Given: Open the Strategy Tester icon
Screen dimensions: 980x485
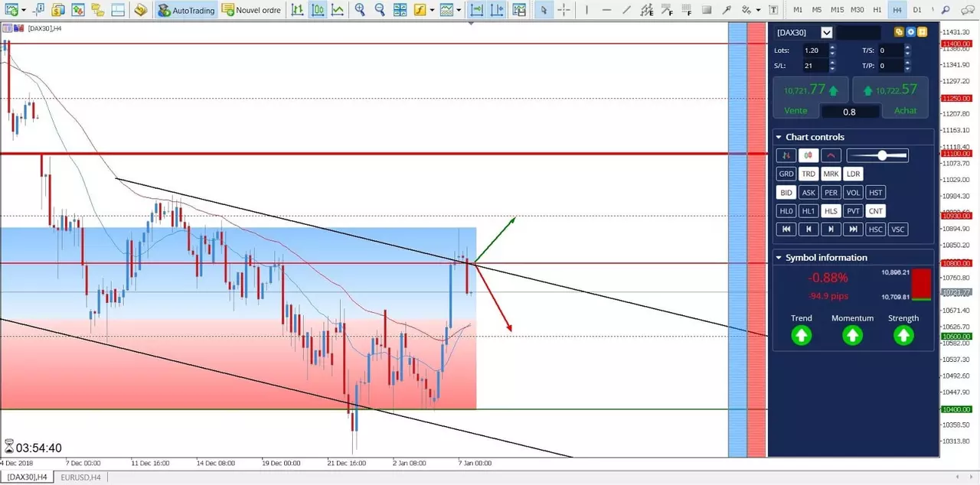Looking at the screenshot, I should [x=140, y=10].
